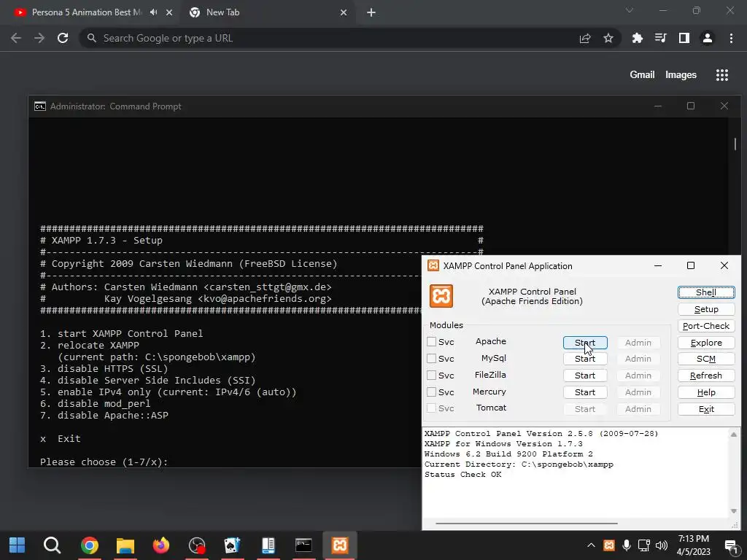Enable Svc checkbox for Mercury

point(432,392)
